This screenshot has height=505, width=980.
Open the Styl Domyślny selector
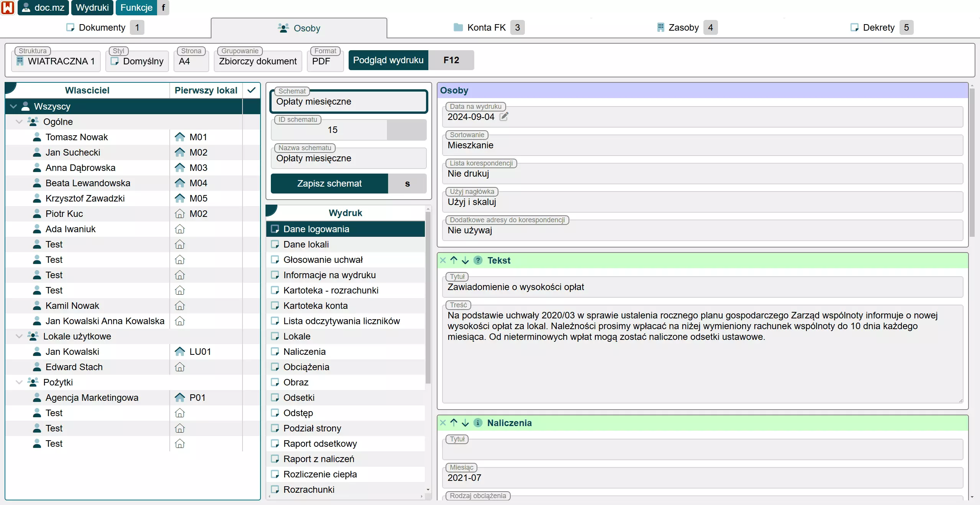[x=137, y=61]
